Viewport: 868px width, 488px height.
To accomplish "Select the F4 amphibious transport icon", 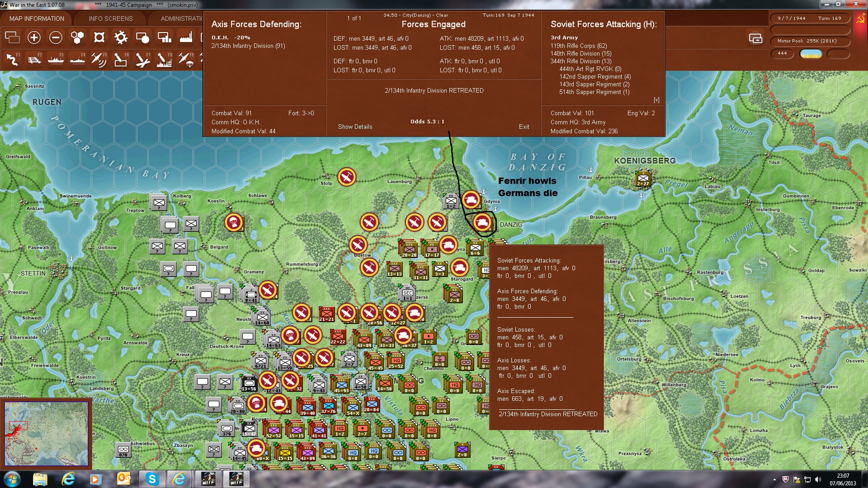I will 77,59.
